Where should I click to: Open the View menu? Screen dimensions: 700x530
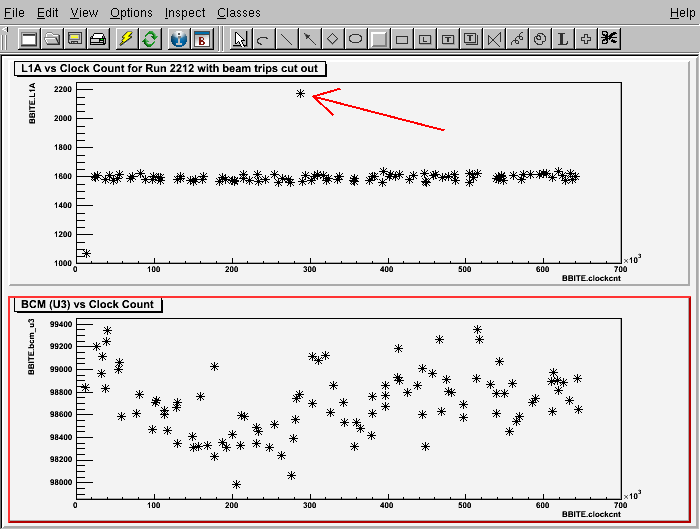pos(84,13)
